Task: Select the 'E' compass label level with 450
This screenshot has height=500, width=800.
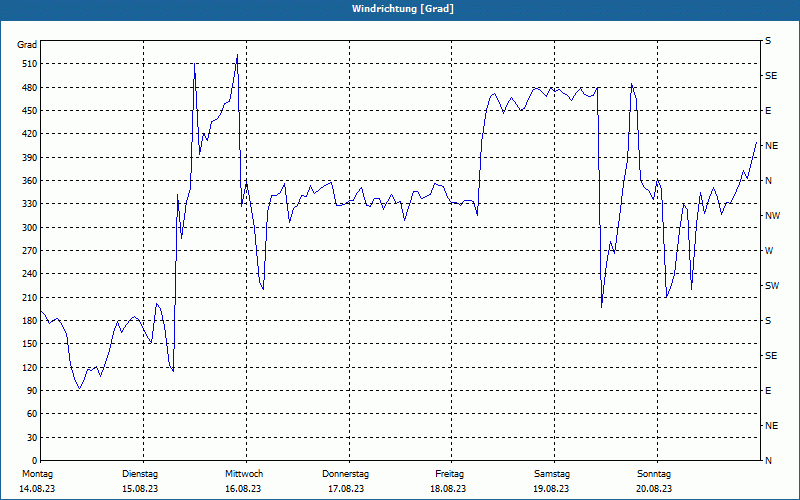Action: (768, 111)
